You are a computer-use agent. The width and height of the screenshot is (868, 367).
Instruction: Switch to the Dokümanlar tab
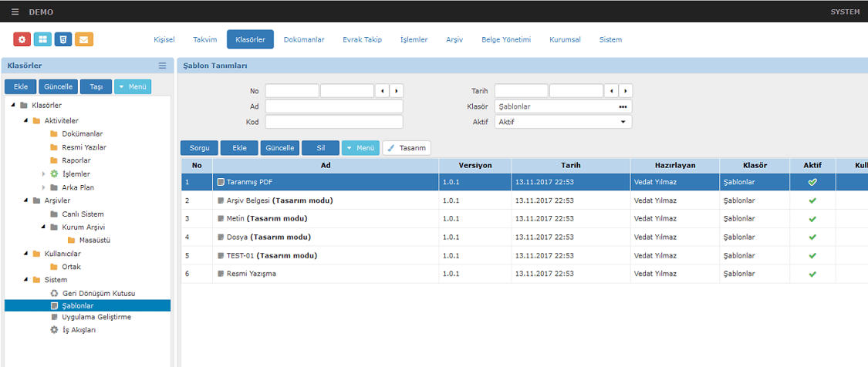304,39
